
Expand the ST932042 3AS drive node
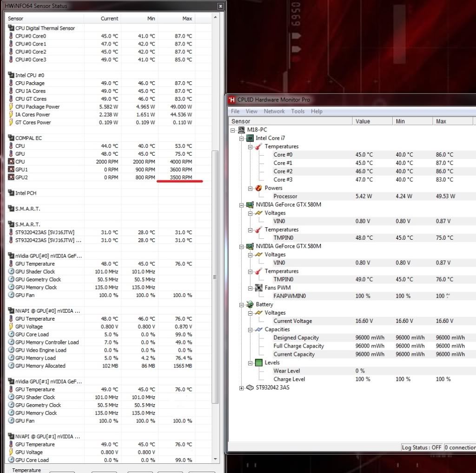(x=241, y=388)
